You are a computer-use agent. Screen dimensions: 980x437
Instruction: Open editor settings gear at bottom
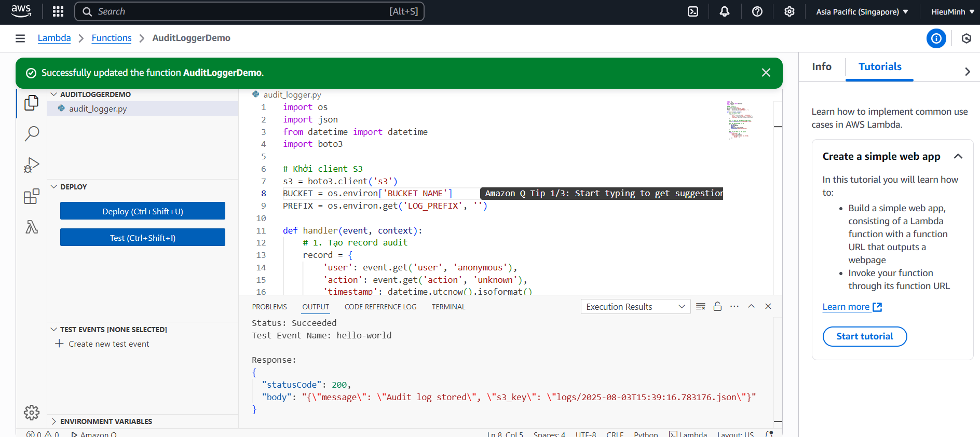click(x=32, y=413)
